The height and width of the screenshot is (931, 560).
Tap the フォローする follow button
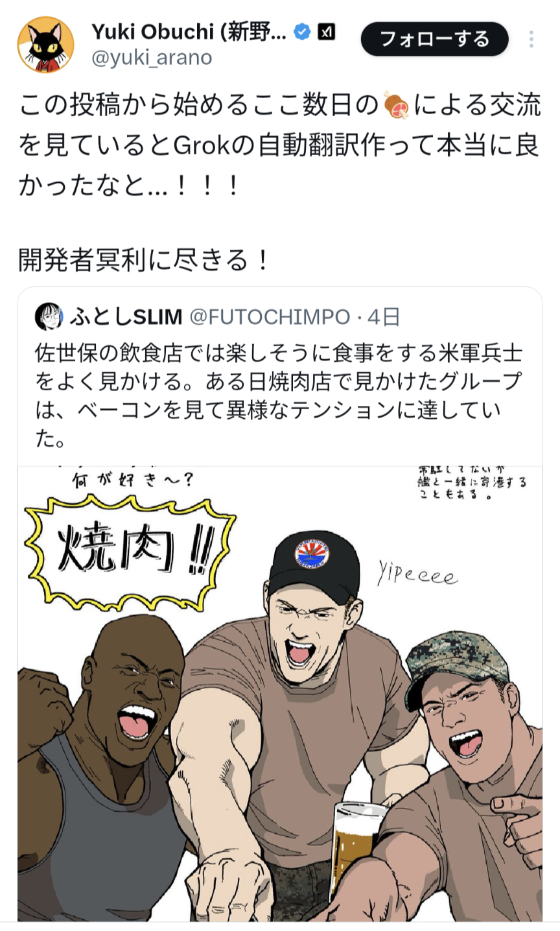435,39
